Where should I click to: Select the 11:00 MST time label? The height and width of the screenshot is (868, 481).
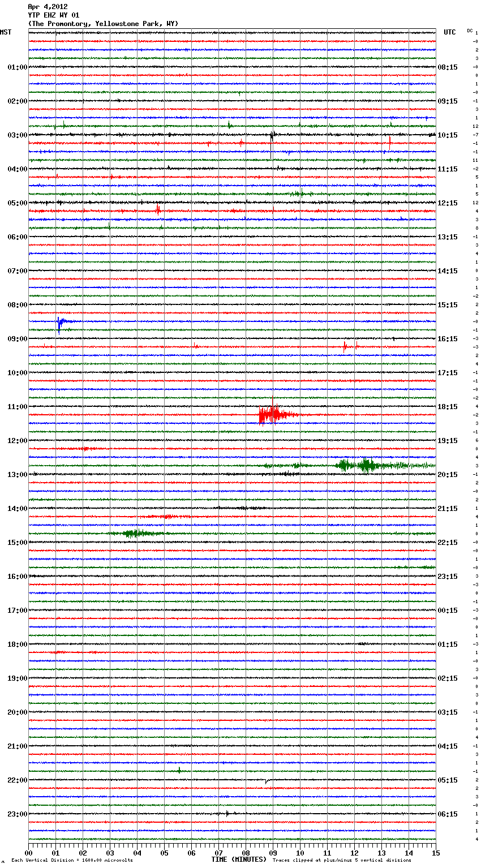pyautogui.click(x=17, y=407)
